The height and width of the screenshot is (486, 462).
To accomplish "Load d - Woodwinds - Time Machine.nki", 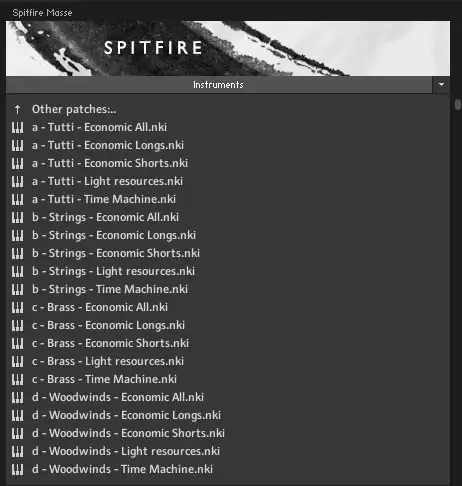I will point(122,469).
